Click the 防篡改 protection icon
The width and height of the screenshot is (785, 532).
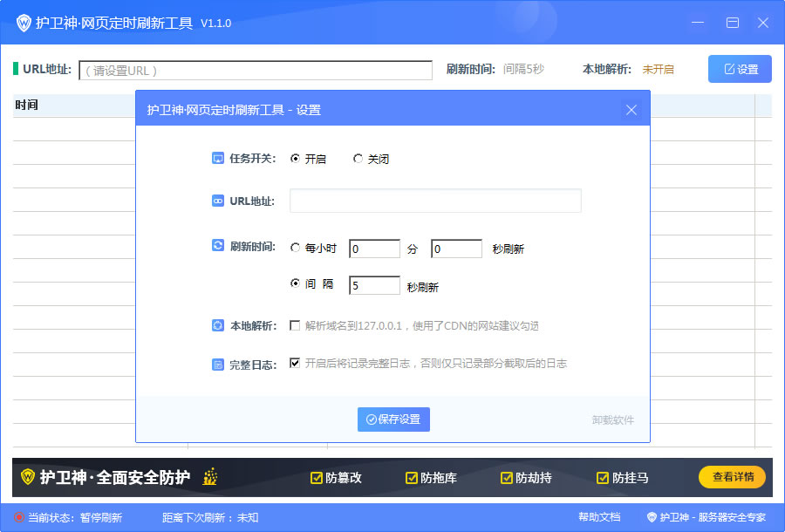click(x=315, y=477)
